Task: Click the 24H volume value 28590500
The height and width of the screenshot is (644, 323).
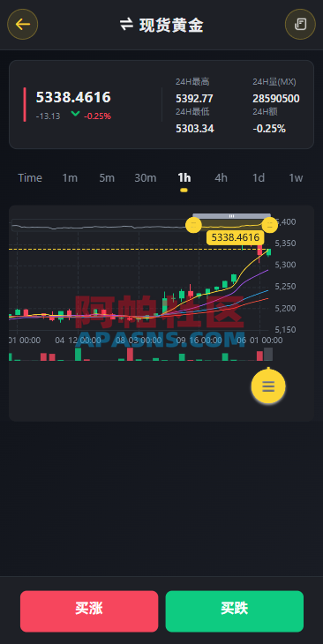Action: [276, 99]
